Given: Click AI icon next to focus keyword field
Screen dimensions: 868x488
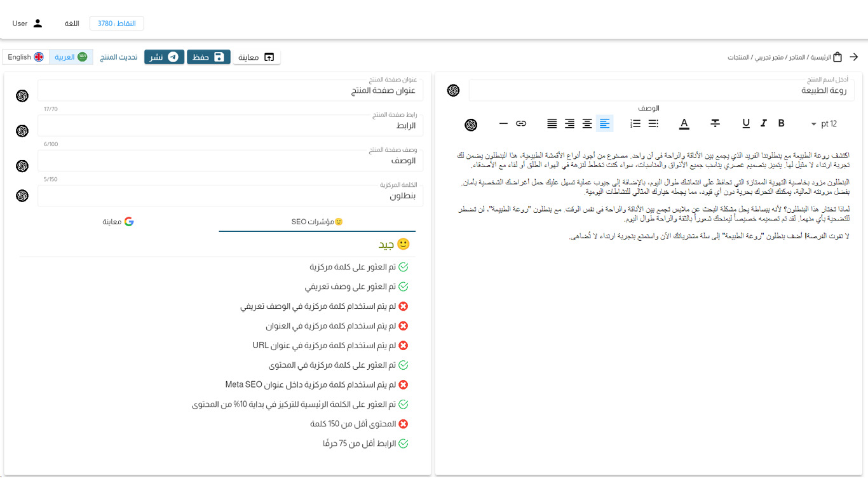Looking at the screenshot, I should [x=22, y=195].
